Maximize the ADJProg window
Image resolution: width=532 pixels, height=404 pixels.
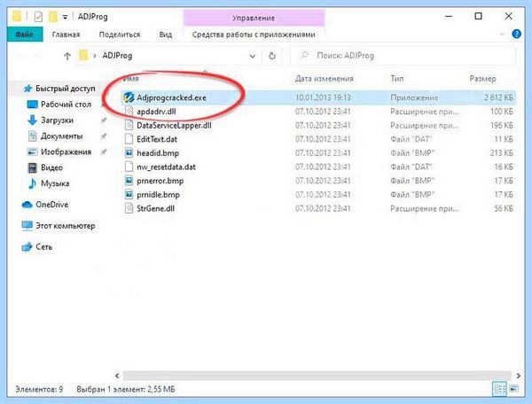tap(478, 16)
